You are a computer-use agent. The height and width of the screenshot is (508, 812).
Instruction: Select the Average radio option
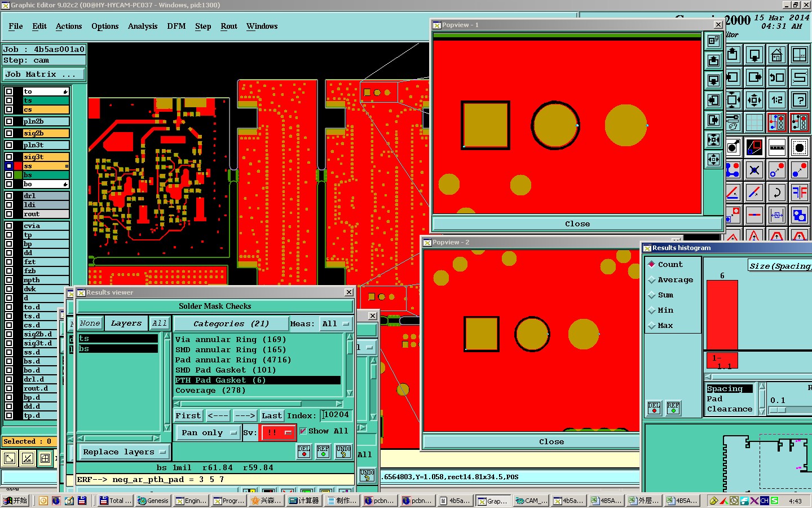pos(652,279)
